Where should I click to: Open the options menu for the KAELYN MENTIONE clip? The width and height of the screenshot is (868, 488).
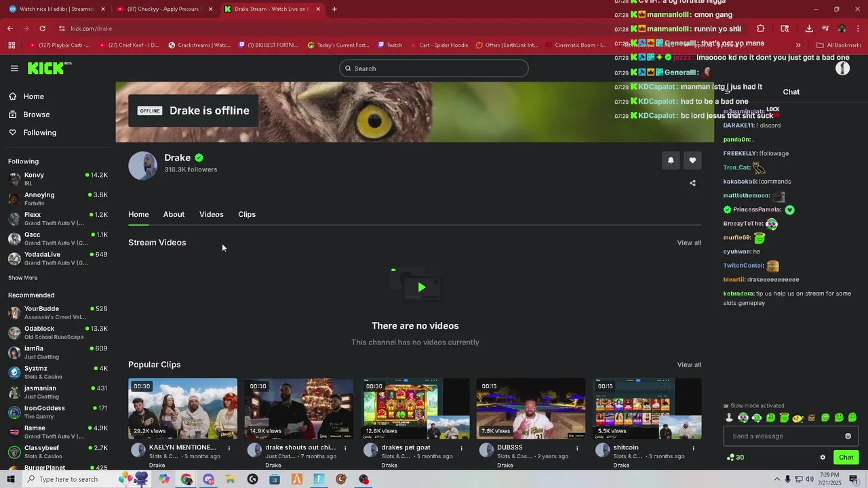[229, 448]
